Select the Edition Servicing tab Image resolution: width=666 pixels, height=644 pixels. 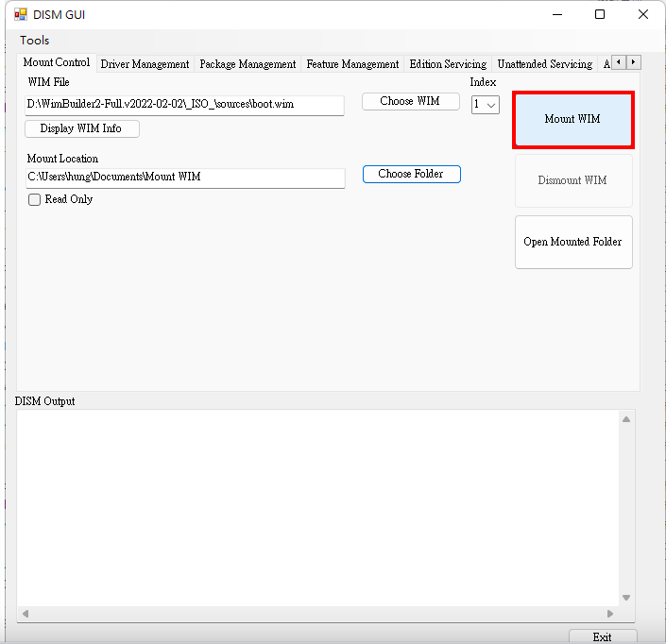click(448, 64)
